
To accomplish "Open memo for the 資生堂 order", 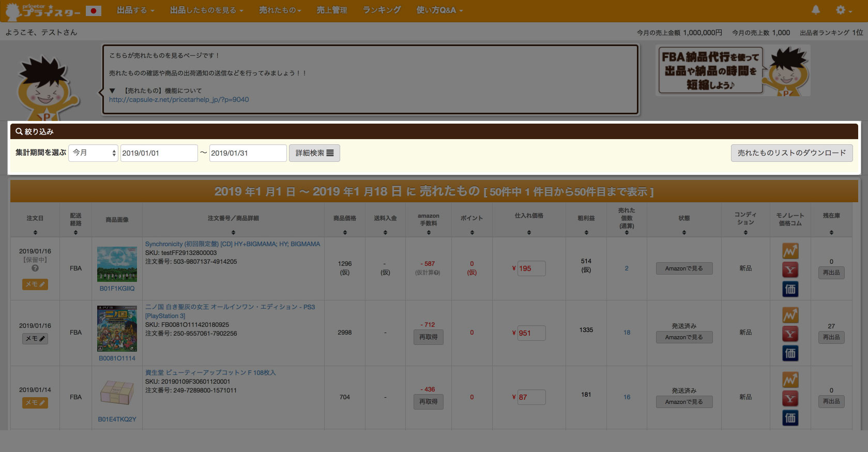I will pyautogui.click(x=35, y=403).
